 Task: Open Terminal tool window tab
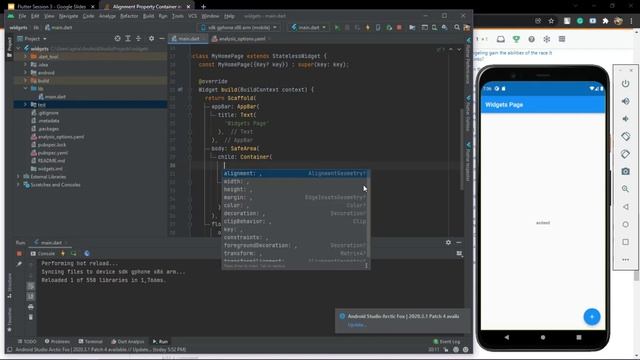tap(90, 341)
